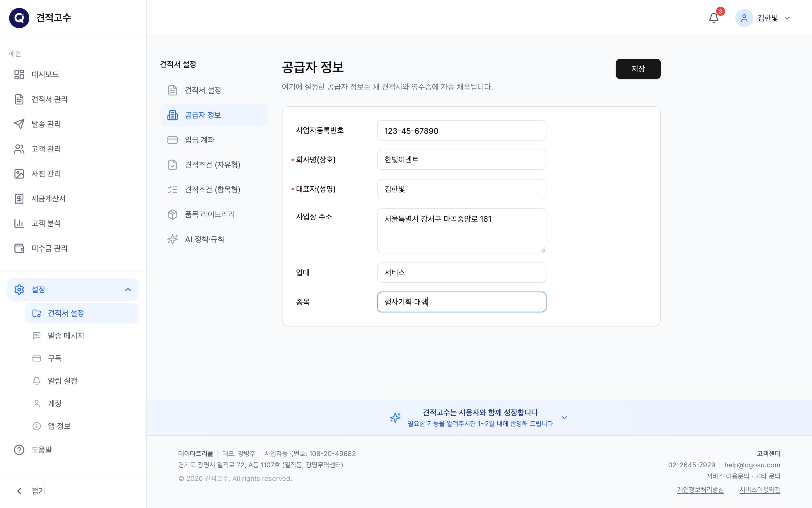Select 견적서 설정 in the middle settings list
The height and width of the screenshot is (508, 812).
pos(214,90)
